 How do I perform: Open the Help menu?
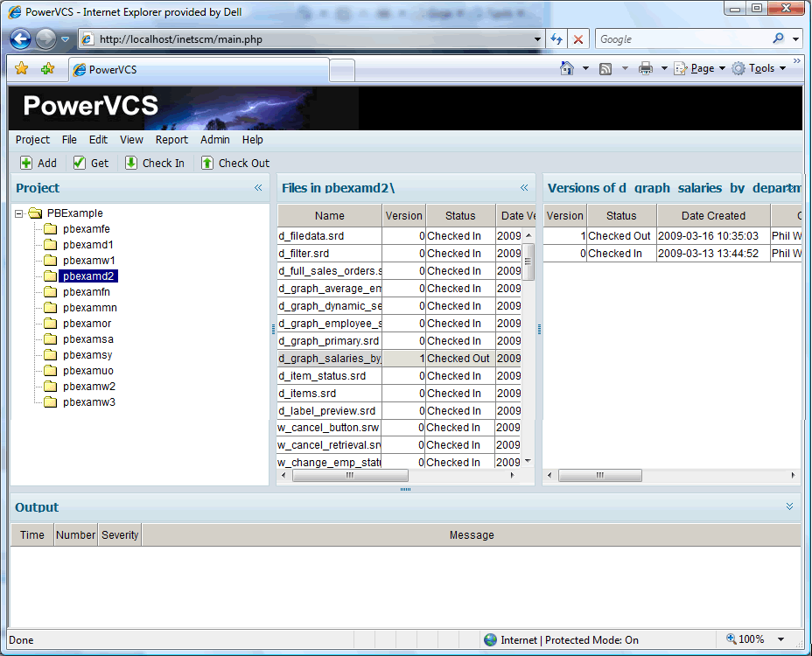click(x=253, y=140)
